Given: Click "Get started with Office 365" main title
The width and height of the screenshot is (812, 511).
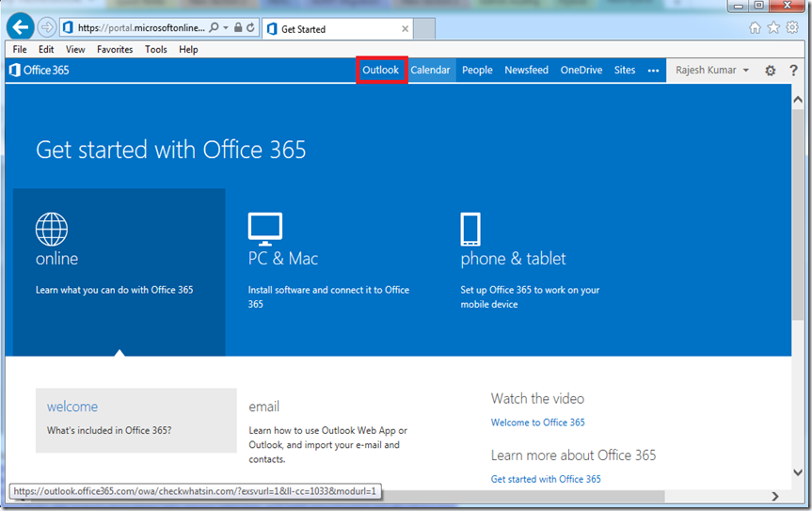Looking at the screenshot, I should coord(171,150).
